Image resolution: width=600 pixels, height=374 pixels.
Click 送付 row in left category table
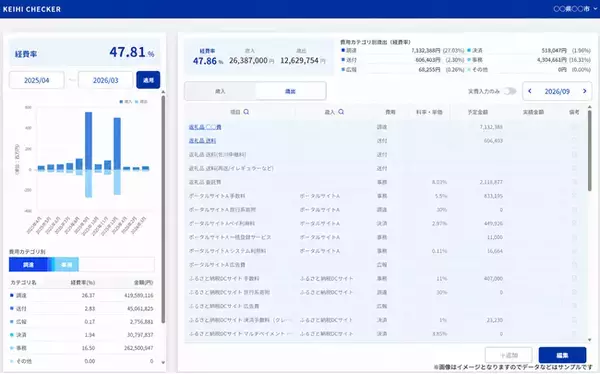point(82,309)
